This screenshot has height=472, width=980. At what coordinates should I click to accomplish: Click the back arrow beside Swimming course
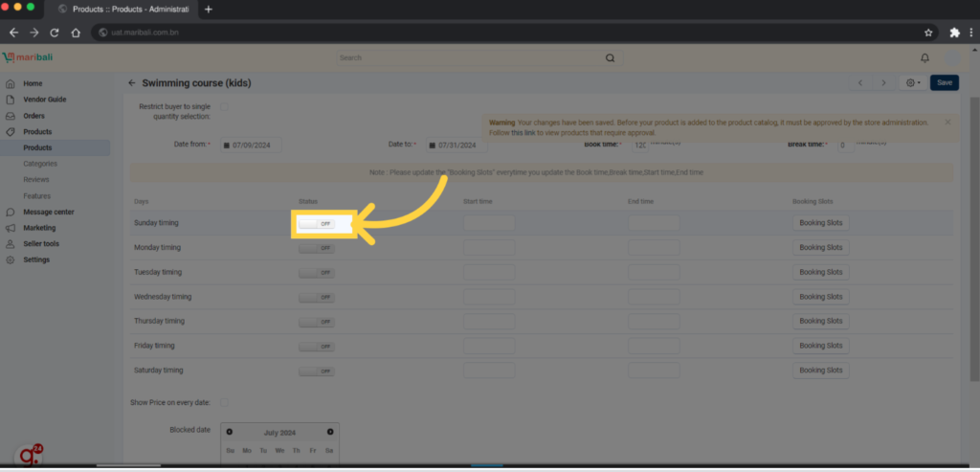coord(132,83)
